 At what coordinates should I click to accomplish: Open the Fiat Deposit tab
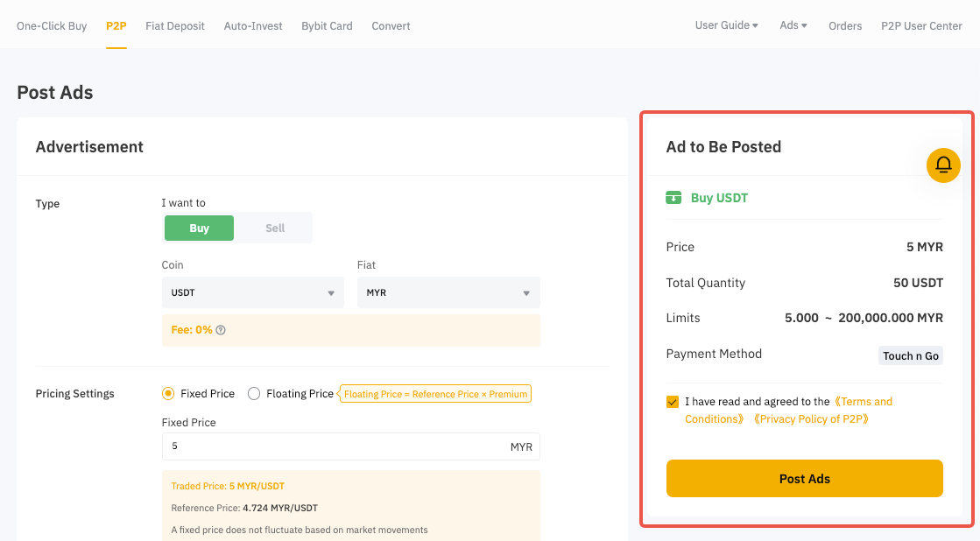pos(175,25)
